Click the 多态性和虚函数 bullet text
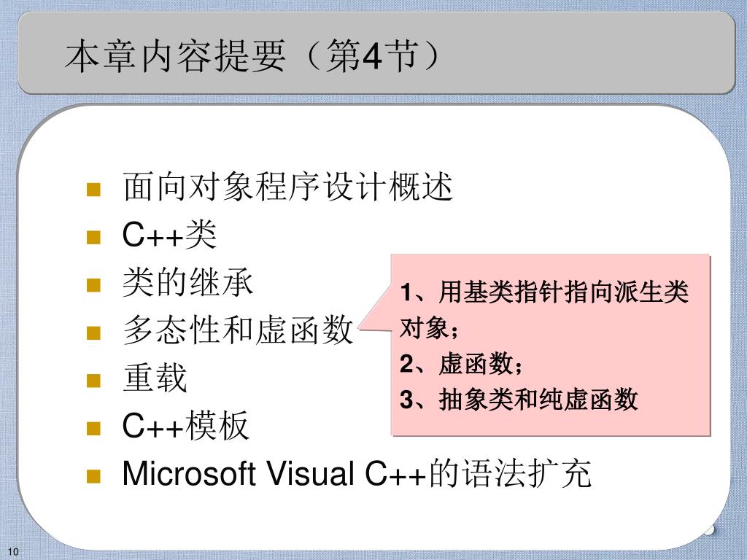 pos(238,330)
